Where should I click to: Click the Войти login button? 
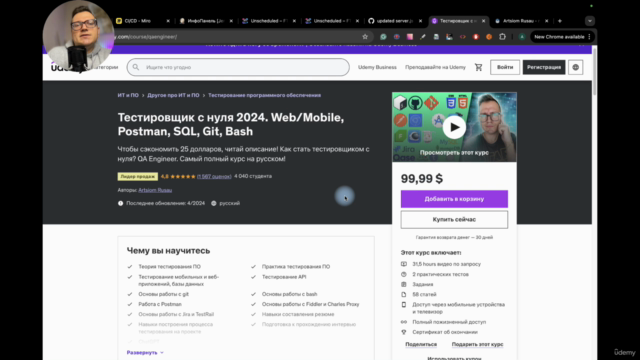(x=505, y=67)
